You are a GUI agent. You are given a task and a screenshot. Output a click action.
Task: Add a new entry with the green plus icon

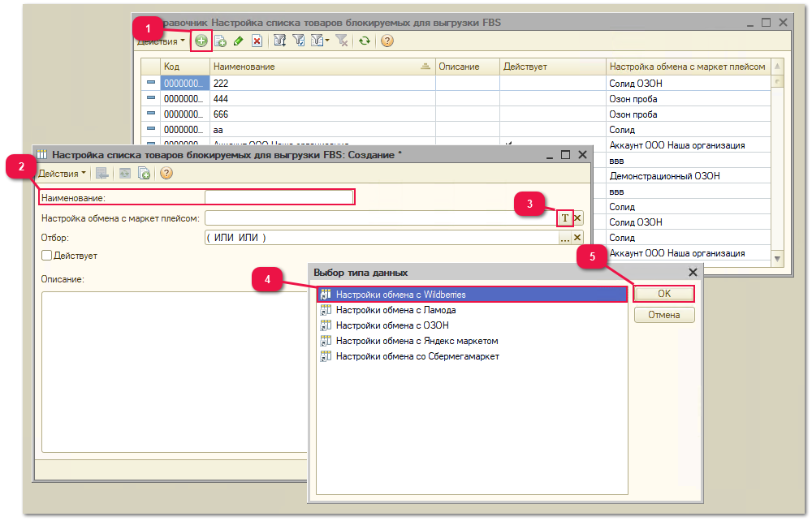tap(201, 41)
